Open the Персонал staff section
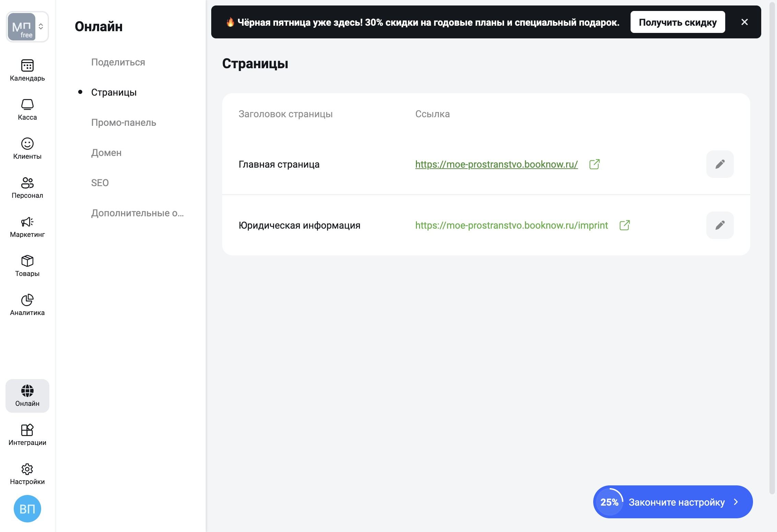The width and height of the screenshot is (777, 532). tap(27, 188)
